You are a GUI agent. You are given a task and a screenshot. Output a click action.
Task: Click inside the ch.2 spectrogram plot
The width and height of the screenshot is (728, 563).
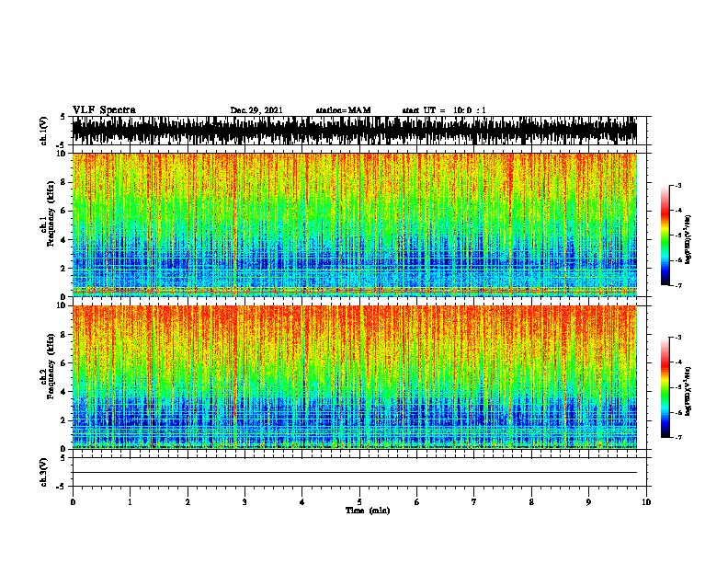click(355, 377)
